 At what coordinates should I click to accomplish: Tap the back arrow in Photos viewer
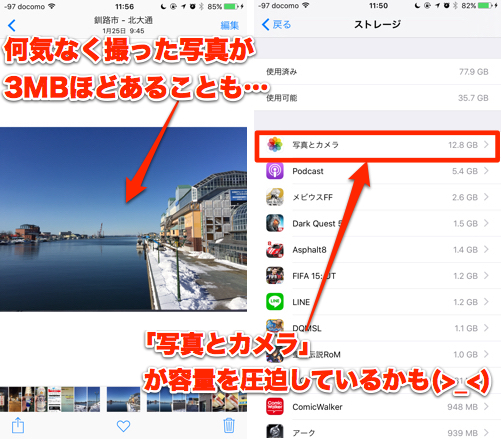pos(12,25)
